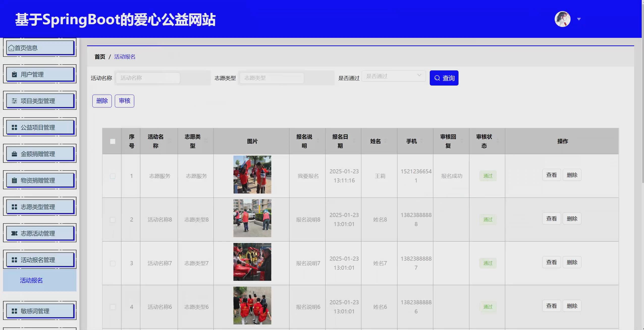Screen dimensions: 644x330
Task: Select 活动报名 submenu entry
Action: [x=40, y=280]
